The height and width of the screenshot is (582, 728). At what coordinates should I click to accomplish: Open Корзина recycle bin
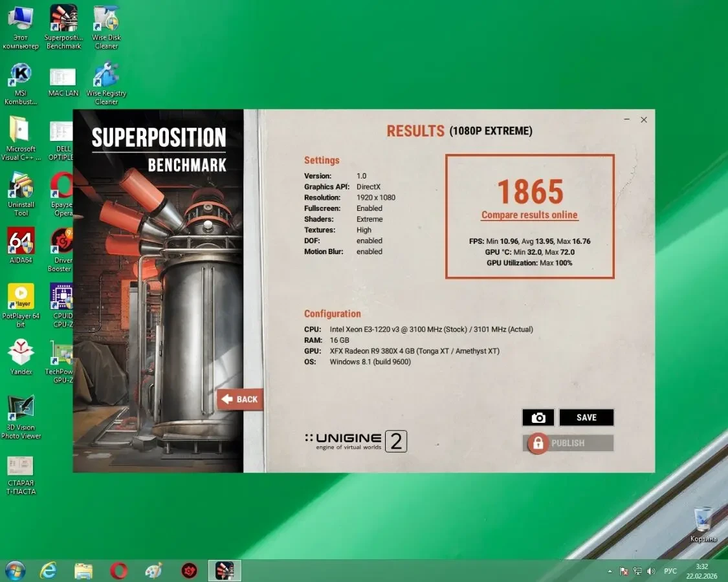pyautogui.click(x=703, y=524)
